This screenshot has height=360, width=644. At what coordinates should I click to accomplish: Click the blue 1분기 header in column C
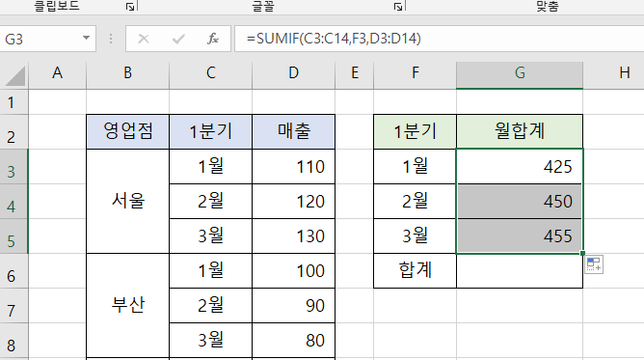pyautogui.click(x=211, y=132)
